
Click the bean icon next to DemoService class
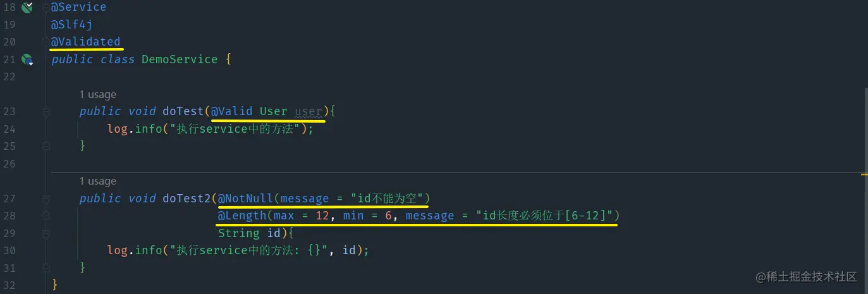(27, 59)
